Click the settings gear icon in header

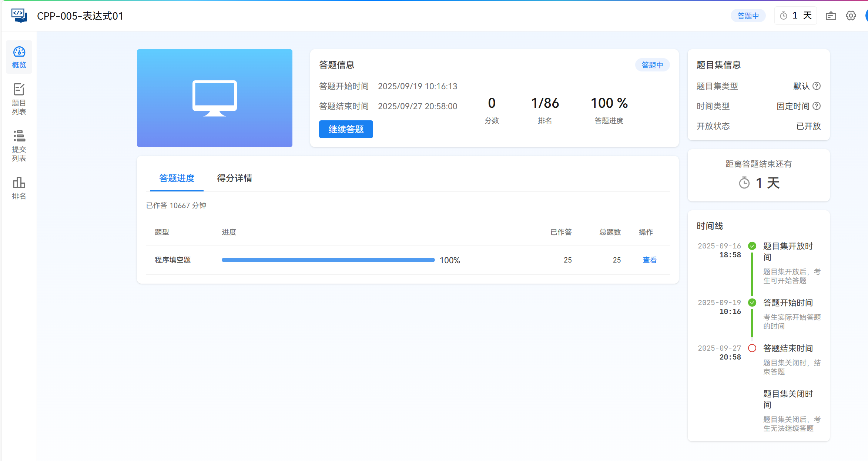tap(851, 16)
